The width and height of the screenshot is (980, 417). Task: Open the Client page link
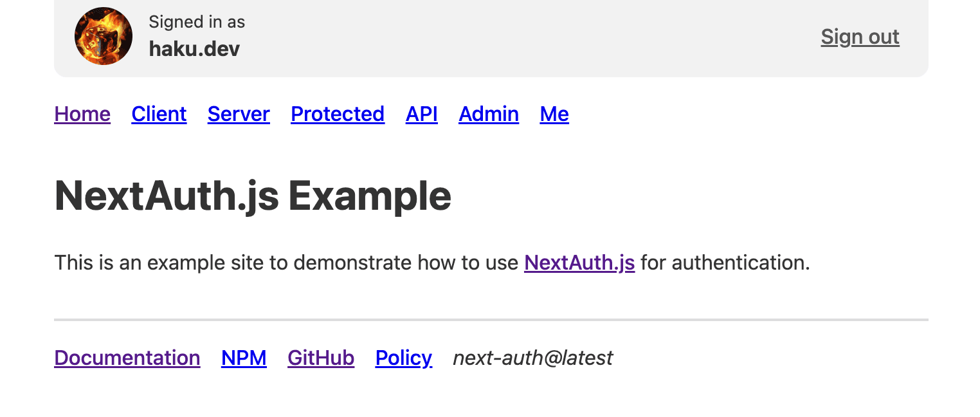pyautogui.click(x=159, y=114)
